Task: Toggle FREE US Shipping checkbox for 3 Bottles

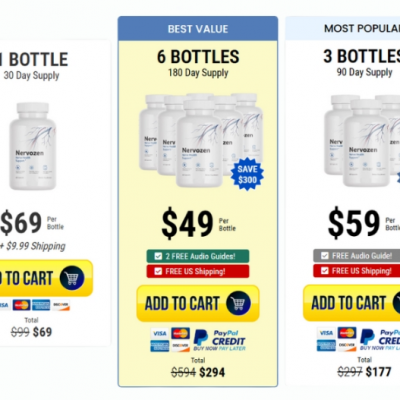Action: 325,271
